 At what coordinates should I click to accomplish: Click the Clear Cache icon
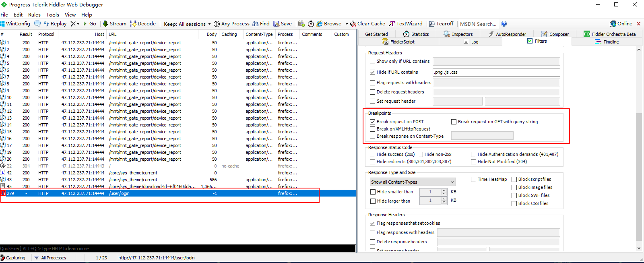(x=353, y=24)
